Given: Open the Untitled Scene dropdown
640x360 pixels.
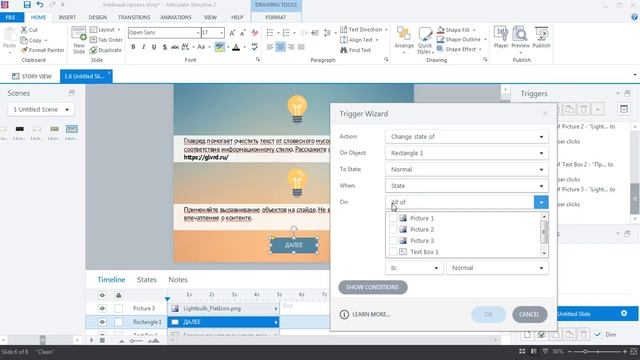Looking at the screenshot, I should (x=41, y=109).
